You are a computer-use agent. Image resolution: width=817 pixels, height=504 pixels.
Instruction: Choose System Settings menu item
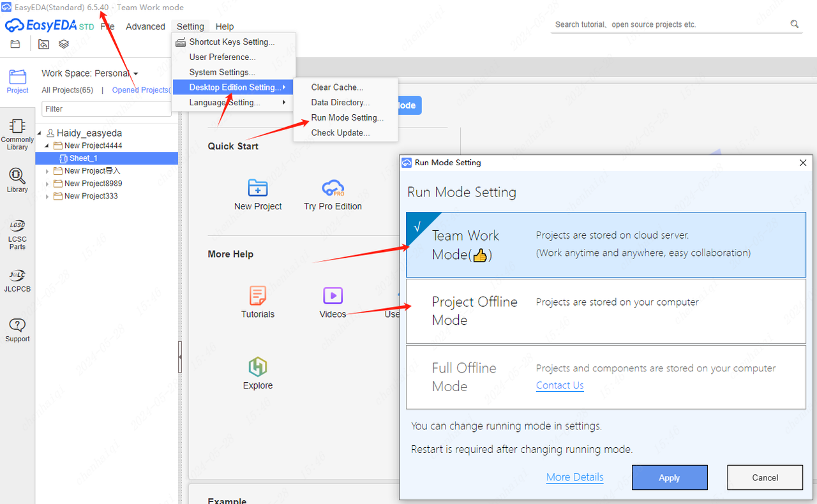(234, 73)
